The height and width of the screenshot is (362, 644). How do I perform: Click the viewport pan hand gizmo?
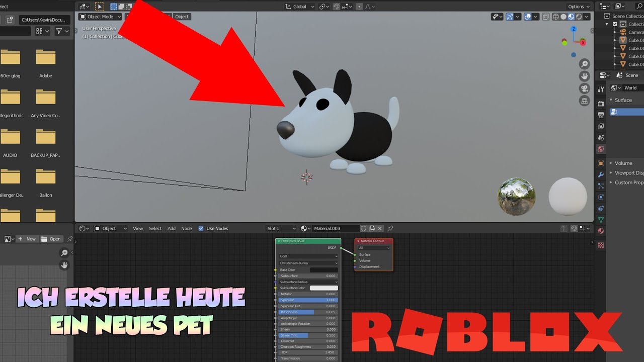[584, 76]
